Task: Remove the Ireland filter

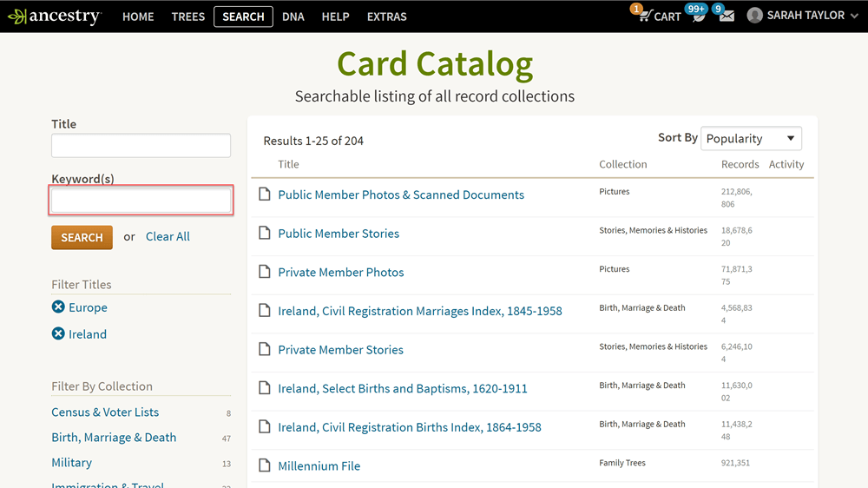Action: point(58,333)
